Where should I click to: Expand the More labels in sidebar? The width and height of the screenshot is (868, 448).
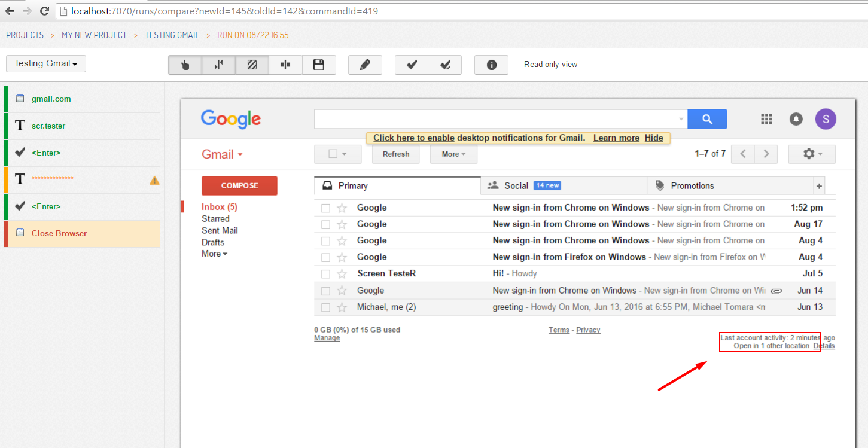tap(214, 254)
